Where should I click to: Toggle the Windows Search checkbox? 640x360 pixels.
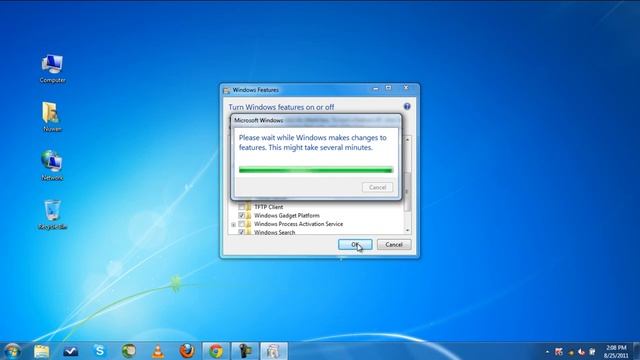(241, 232)
